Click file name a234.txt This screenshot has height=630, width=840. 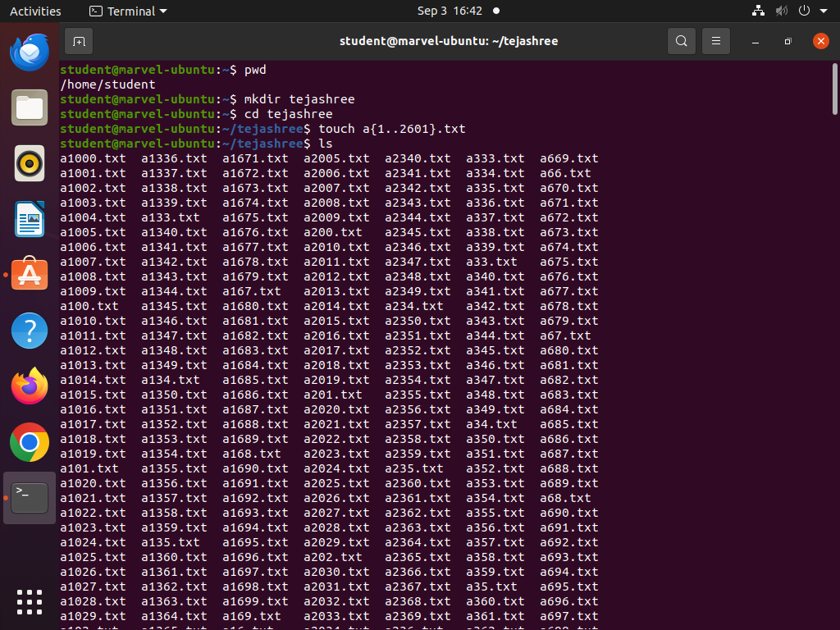pos(414,307)
